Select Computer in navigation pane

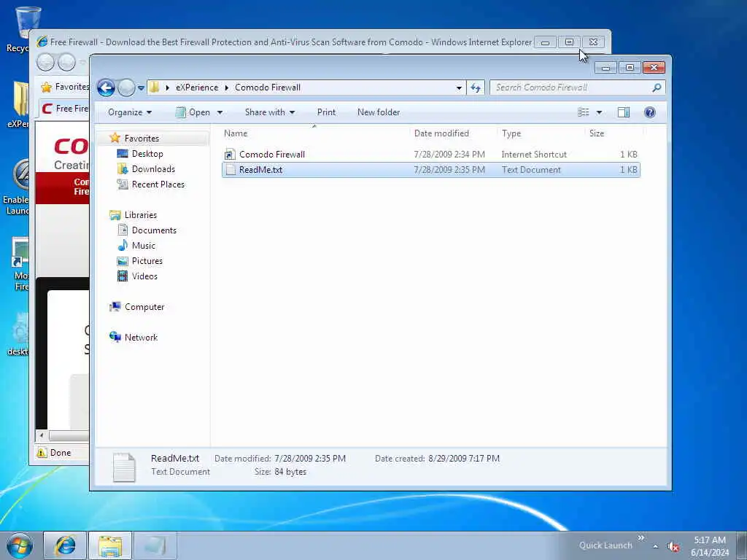(x=144, y=307)
